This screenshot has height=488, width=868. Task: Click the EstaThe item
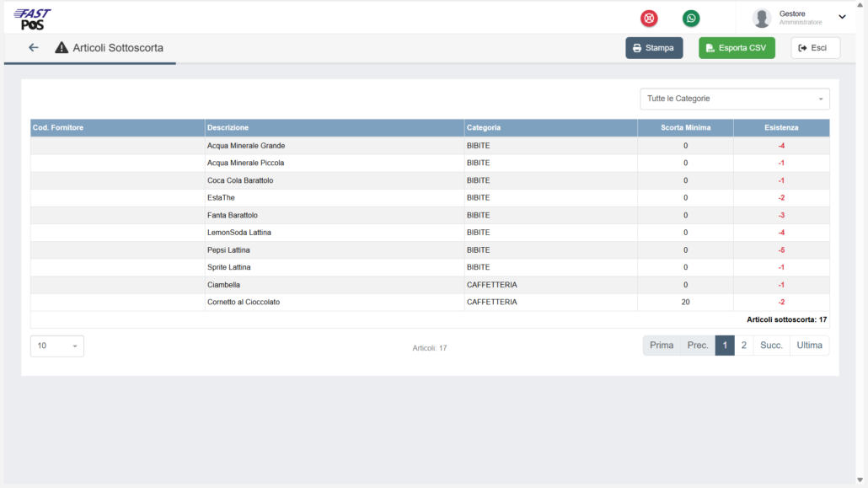pos(221,198)
